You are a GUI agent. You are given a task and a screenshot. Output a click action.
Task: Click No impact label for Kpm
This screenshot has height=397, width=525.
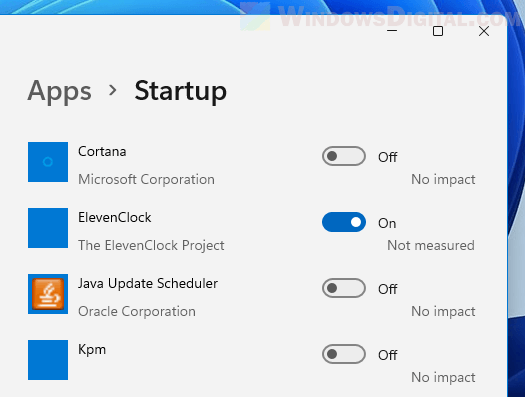tap(443, 377)
